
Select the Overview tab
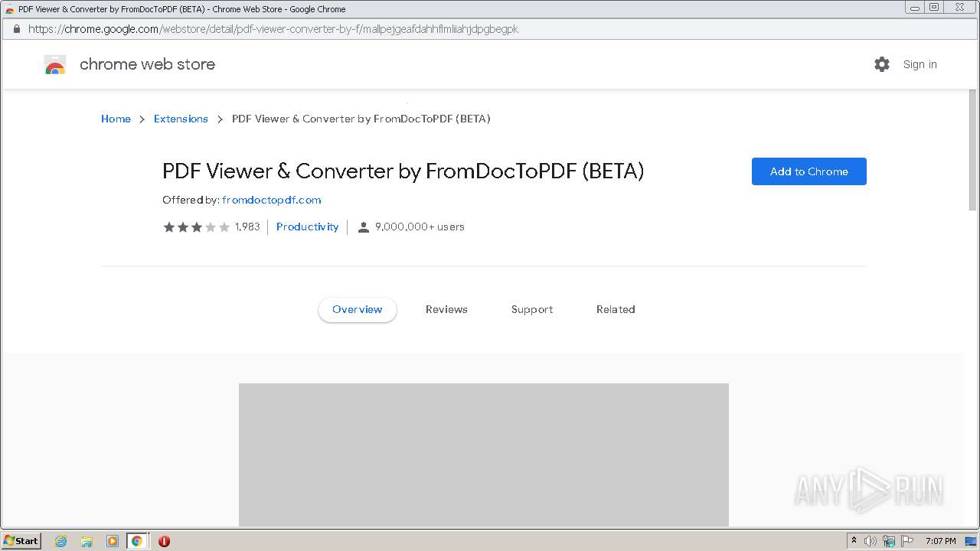[x=357, y=309]
